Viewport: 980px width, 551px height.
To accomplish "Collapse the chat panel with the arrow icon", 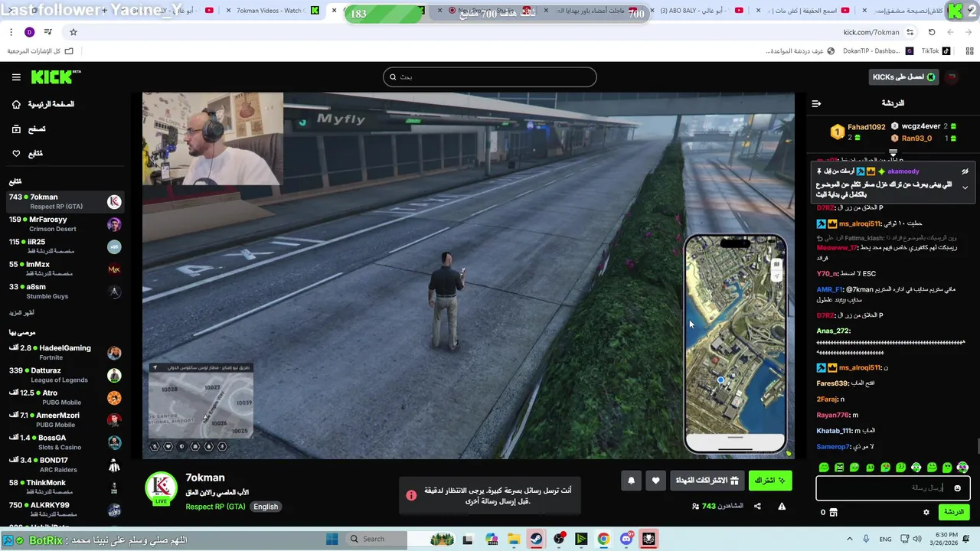I will pyautogui.click(x=816, y=103).
